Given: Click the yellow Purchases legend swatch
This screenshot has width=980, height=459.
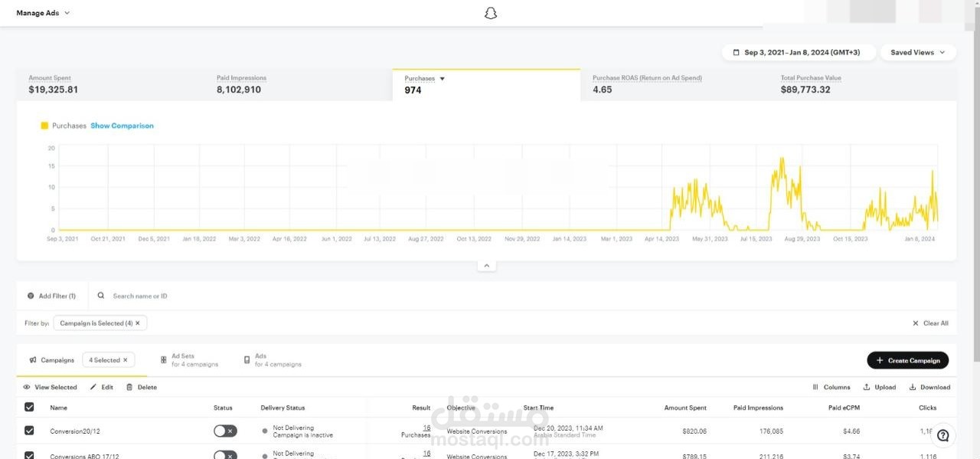Looking at the screenshot, I should click(x=44, y=126).
